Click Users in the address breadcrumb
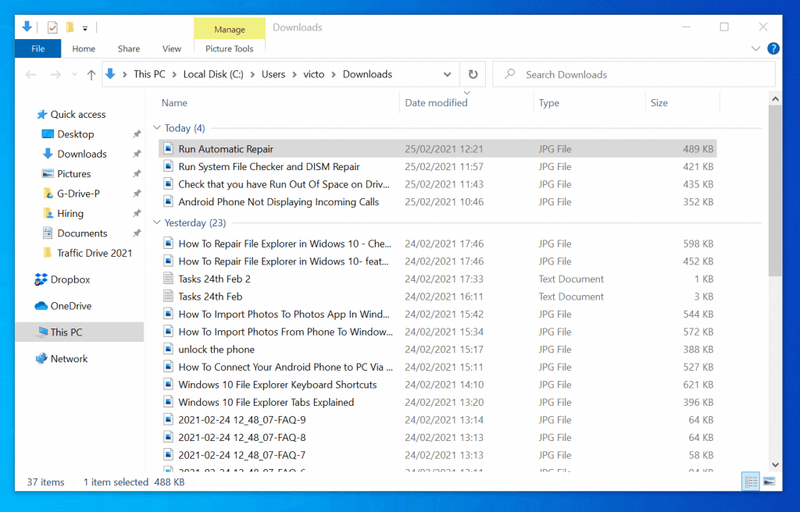This screenshot has width=800, height=512. tap(273, 74)
